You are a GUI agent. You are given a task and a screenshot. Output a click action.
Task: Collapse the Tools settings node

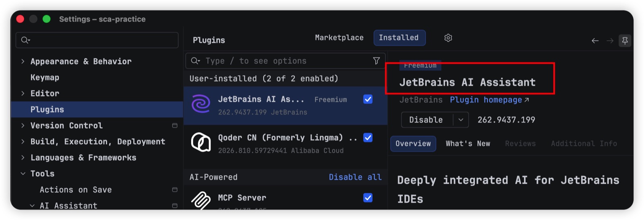[x=23, y=174]
